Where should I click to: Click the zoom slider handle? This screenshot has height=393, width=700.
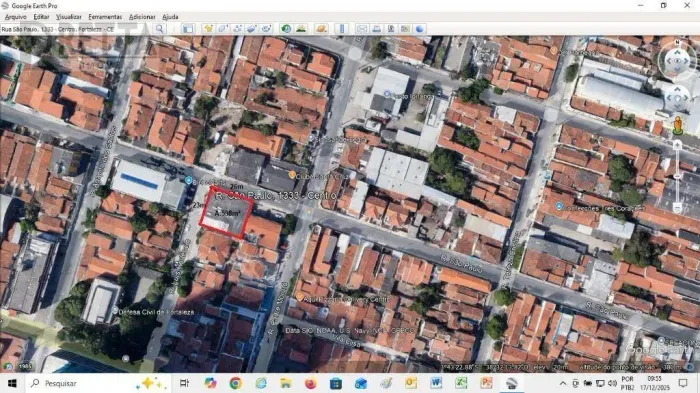[677, 176]
